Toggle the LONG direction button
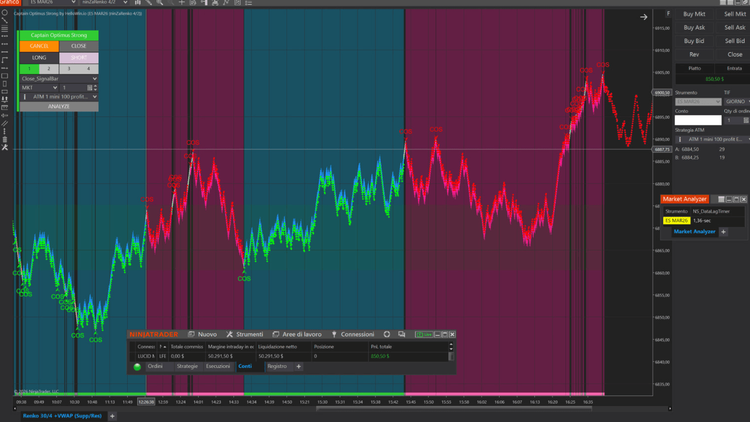The width and height of the screenshot is (750, 422). (38, 58)
